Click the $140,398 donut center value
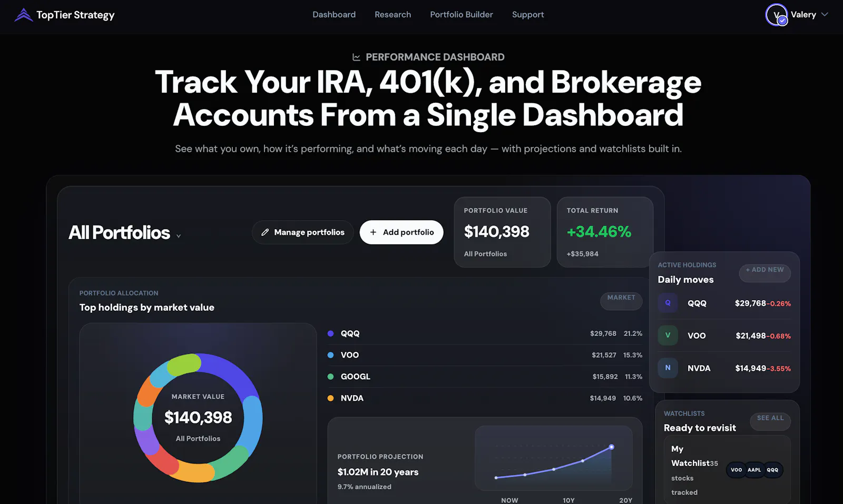The width and height of the screenshot is (843, 504). click(x=198, y=417)
